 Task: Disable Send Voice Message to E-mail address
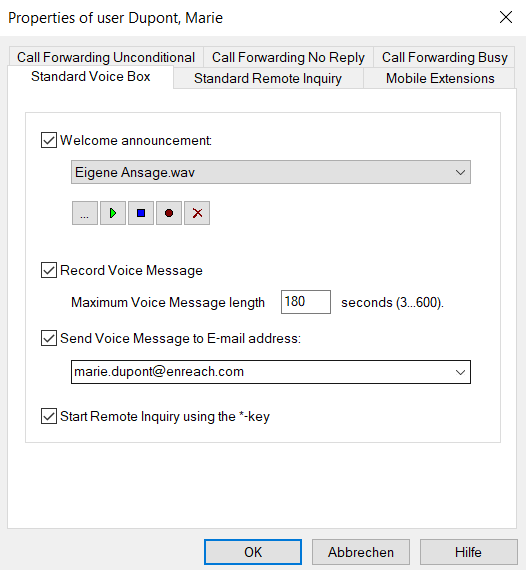[49, 338]
